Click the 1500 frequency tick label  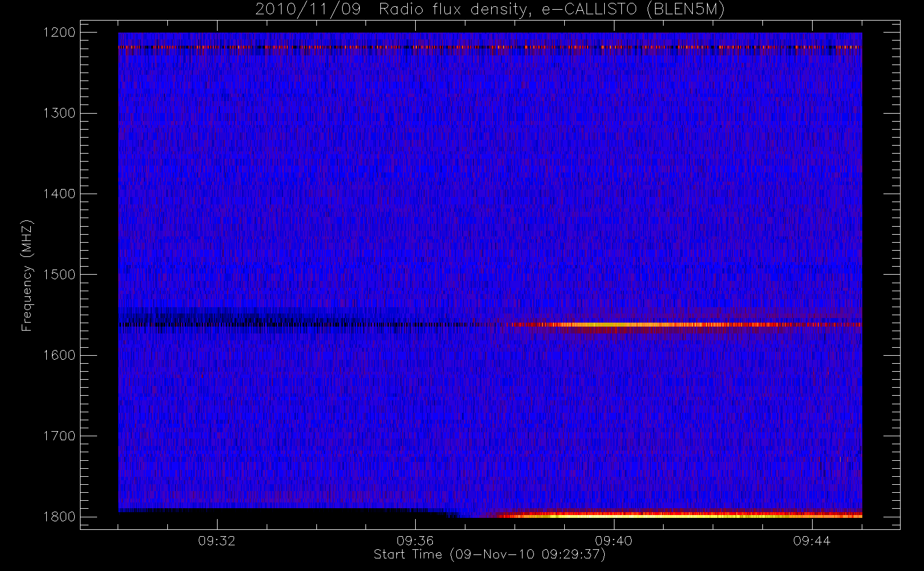click(x=59, y=275)
